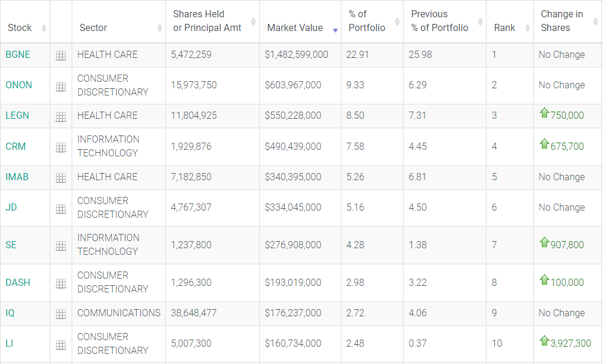This screenshot has width=603, height=364.
Task: Open the IQ stock link
Action: coord(10,313)
